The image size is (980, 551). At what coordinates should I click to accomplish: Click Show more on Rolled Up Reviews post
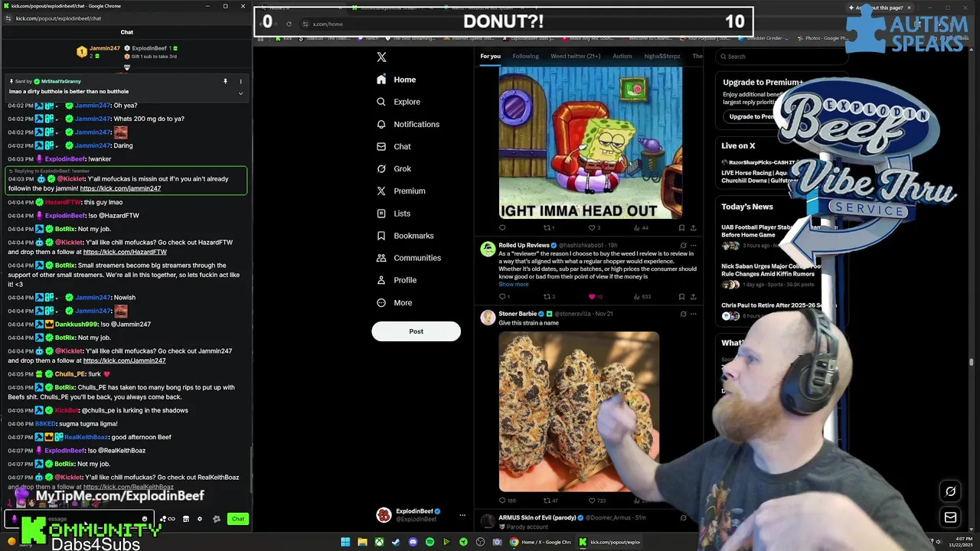coord(514,284)
